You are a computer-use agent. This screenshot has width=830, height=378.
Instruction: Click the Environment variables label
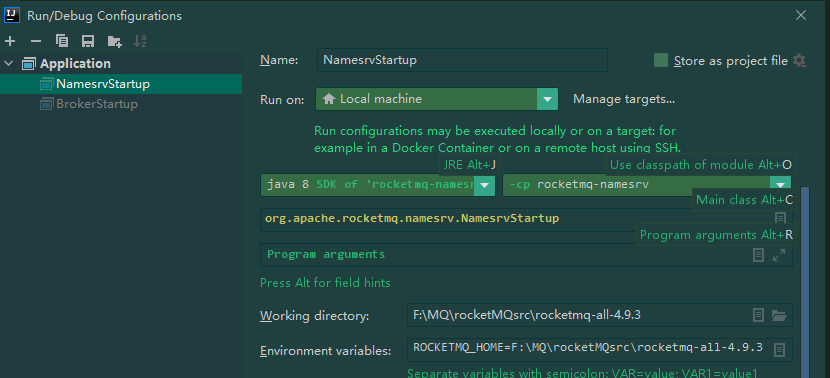point(326,351)
